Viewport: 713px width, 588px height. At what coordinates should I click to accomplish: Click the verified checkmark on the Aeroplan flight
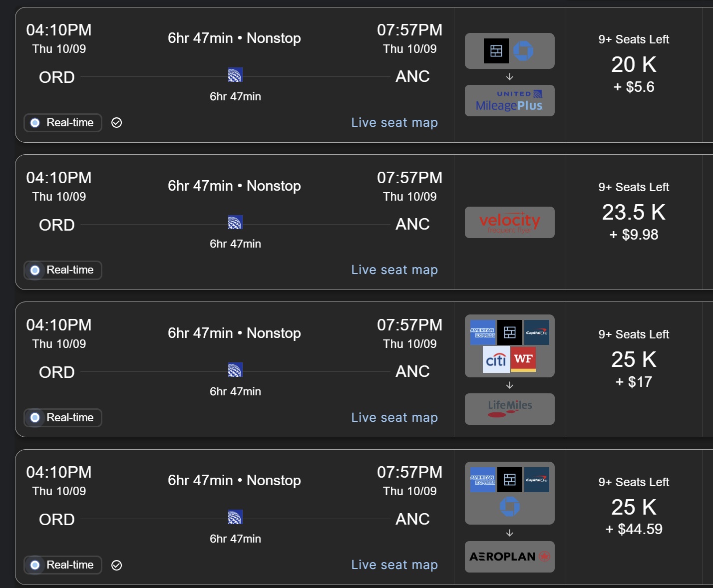[117, 565]
